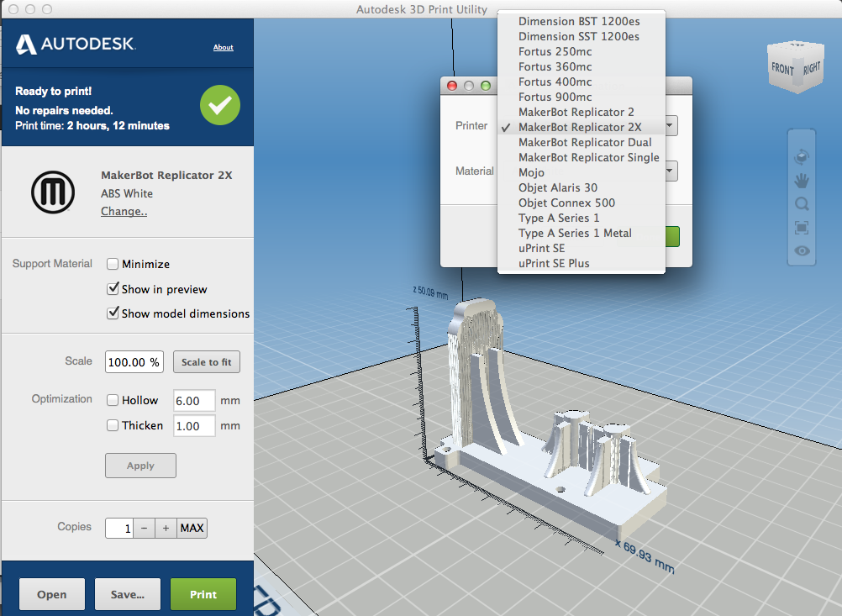Click the Eye visibility icon in the toolbar
Viewport: 842px width, 616px height.
[801, 250]
